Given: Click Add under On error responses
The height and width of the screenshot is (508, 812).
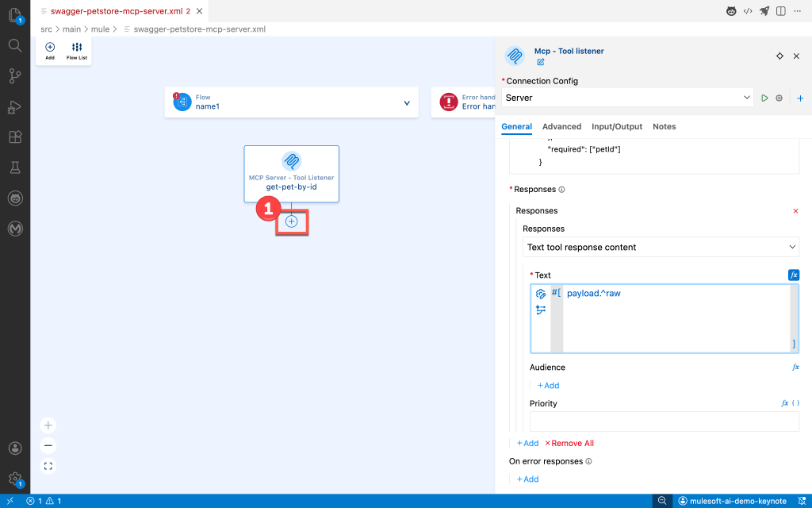Looking at the screenshot, I should click(x=527, y=479).
